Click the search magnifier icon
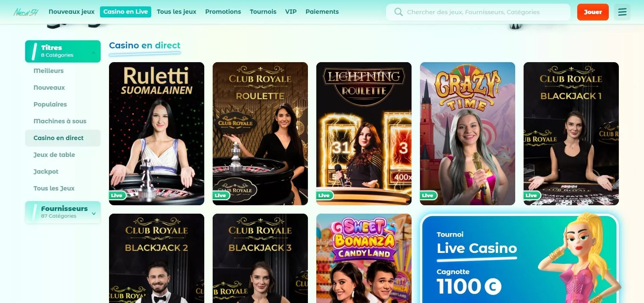 [398, 12]
